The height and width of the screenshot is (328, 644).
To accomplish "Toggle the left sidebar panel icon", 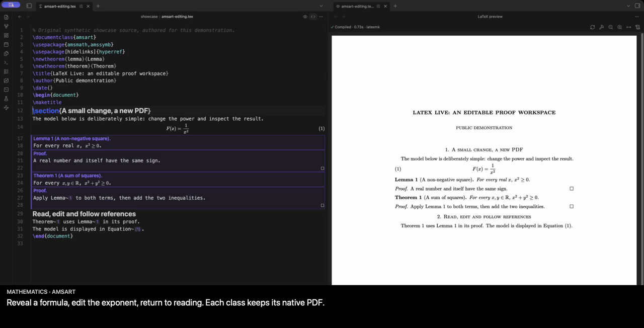I will (x=29, y=6).
